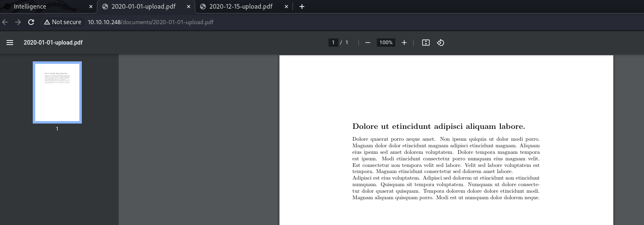Viewport: 644px width, 225px height.
Task: Go forward in browser history
Action: pyautogui.click(x=18, y=22)
